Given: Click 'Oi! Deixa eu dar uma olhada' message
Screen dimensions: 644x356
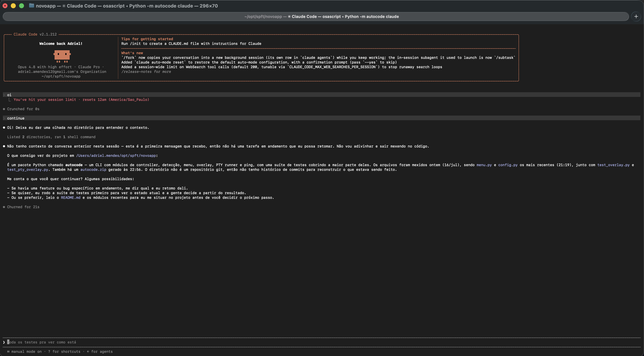Looking at the screenshot, I should click(x=78, y=128).
